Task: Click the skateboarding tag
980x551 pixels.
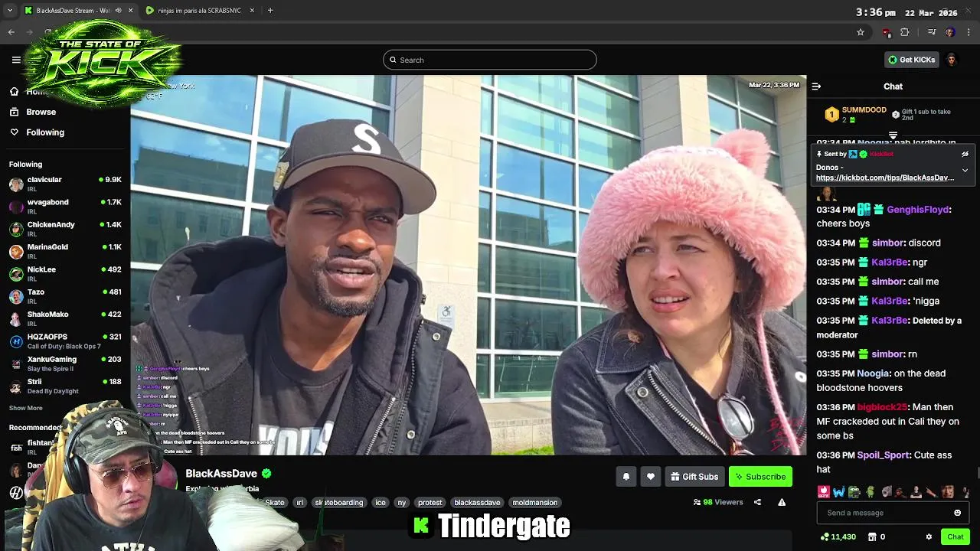Action: coord(339,503)
